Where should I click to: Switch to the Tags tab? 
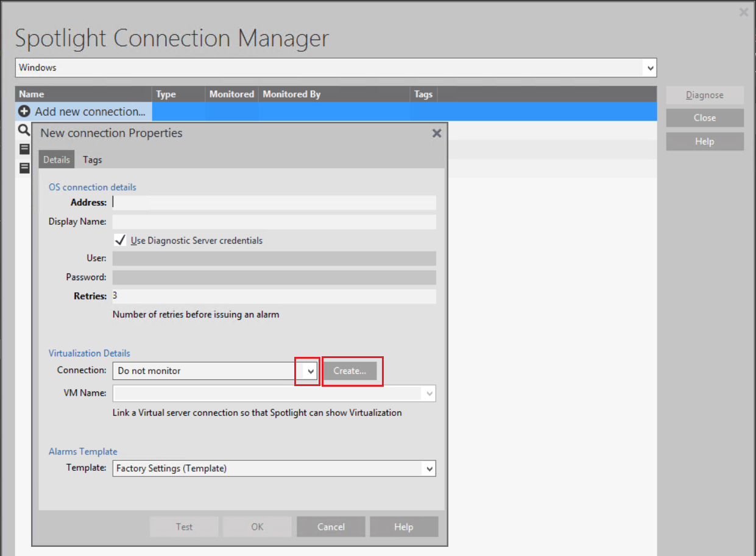[93, 160]
